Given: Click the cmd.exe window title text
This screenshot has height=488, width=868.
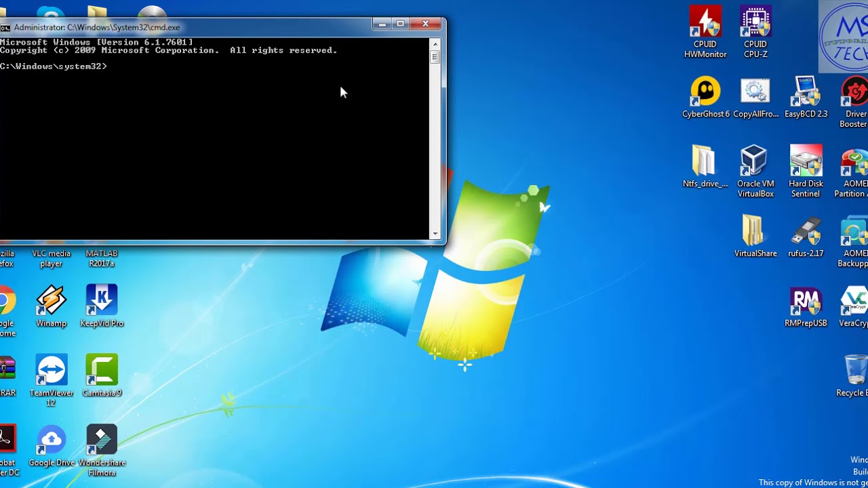Looking at the screenshot, I should tap(97, 28).
